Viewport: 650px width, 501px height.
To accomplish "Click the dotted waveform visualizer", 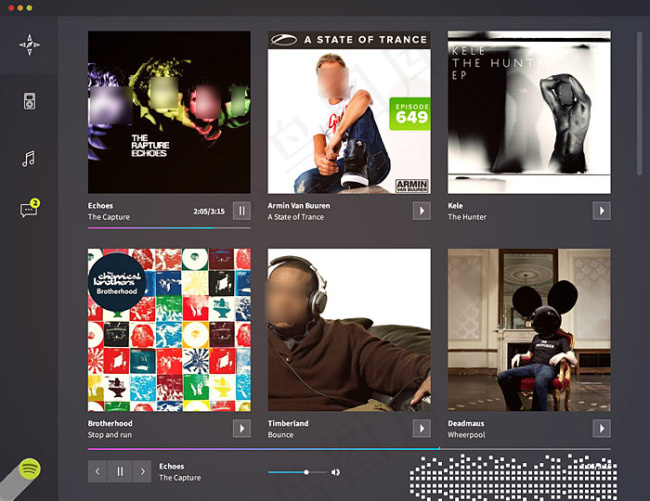I will pos(513,477).
